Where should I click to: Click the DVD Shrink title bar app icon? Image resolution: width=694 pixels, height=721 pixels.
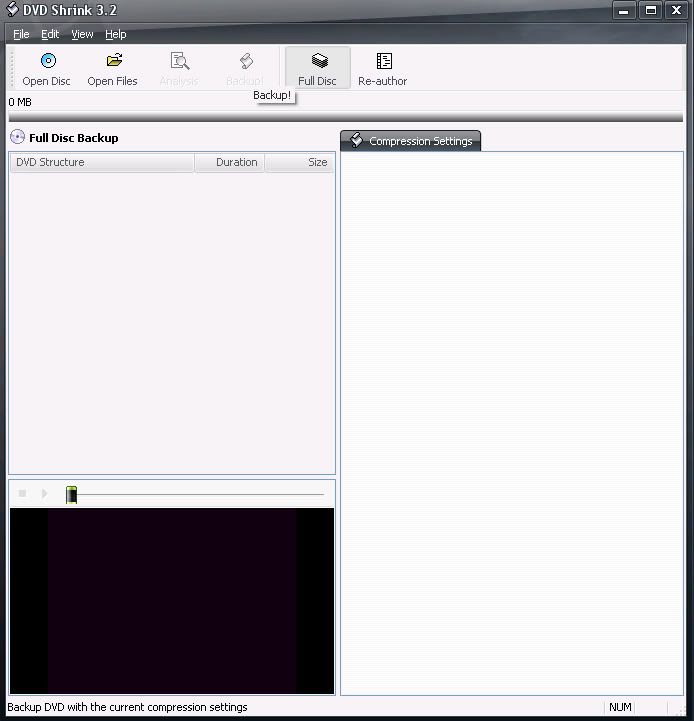(x=12, y=10)
